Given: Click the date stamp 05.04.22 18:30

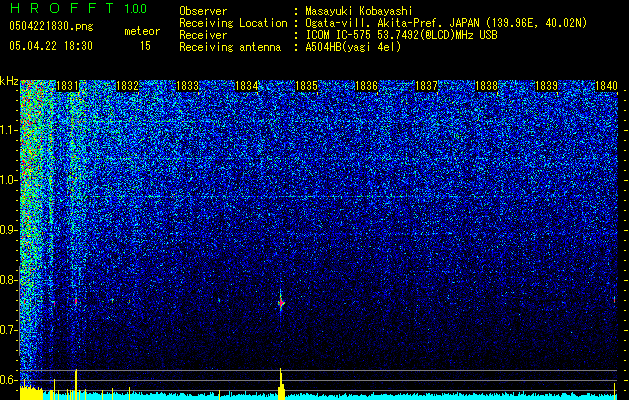Looking at the screenshot, I should tap(51, 46).
